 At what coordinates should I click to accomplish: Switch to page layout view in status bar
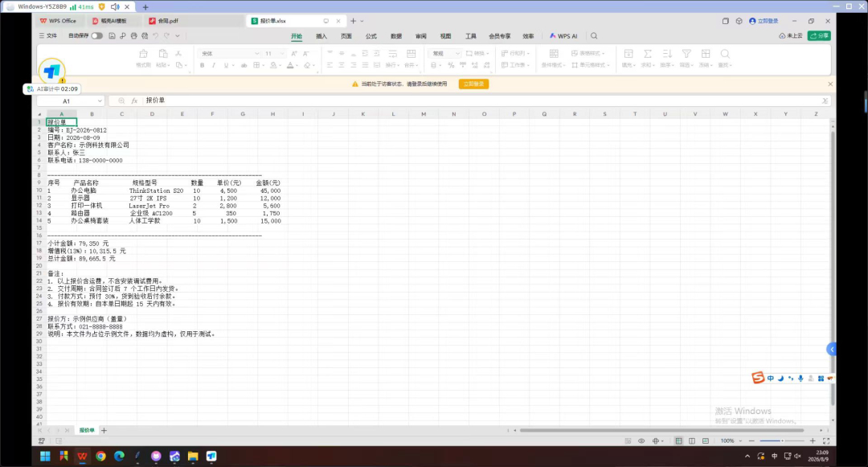692,441
